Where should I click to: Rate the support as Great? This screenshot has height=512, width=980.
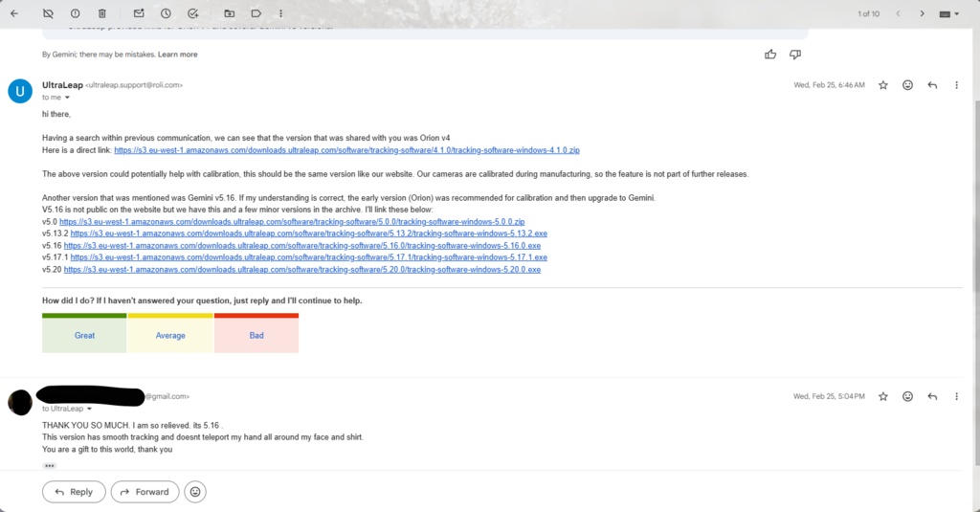click(84, 333)
